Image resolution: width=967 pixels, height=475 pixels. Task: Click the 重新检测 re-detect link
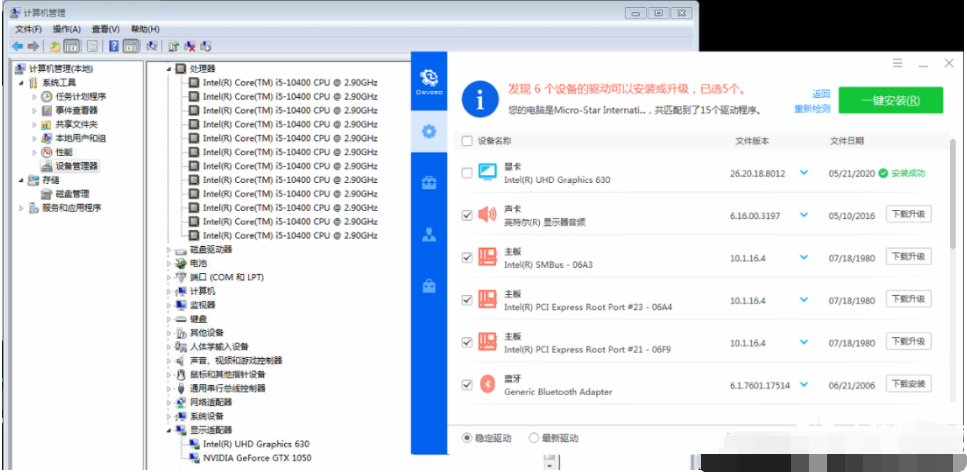pyautogui.click(x=812, y=109)
